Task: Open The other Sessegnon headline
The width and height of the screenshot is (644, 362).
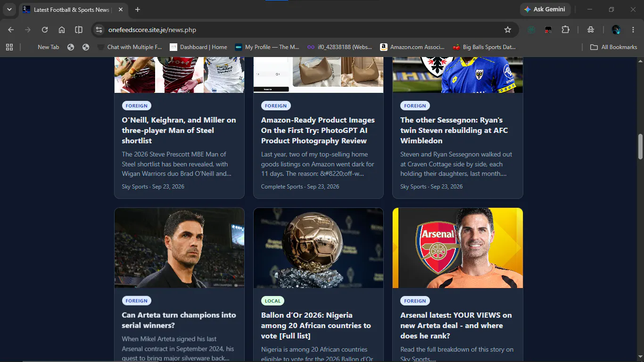Action: [x=454, y=131]
